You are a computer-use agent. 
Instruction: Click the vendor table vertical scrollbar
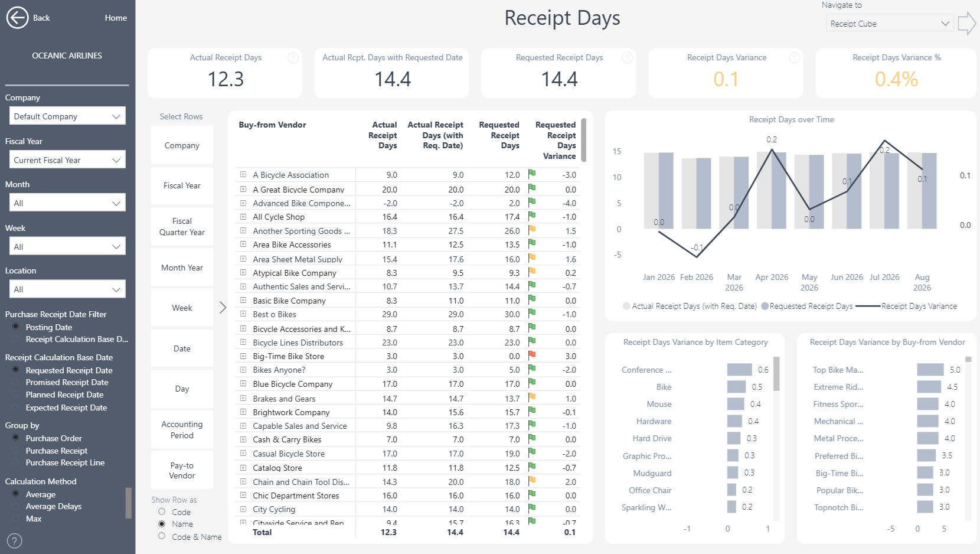tap(584, 140)
